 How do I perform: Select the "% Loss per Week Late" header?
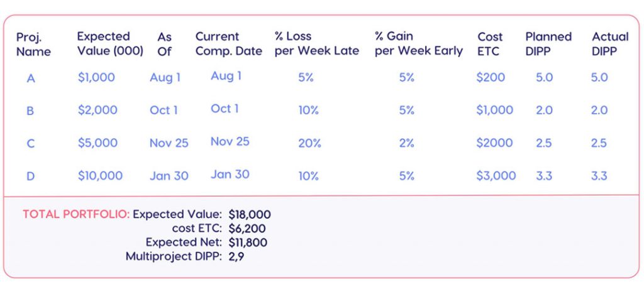pyautogui.click(x=316, y=44)
